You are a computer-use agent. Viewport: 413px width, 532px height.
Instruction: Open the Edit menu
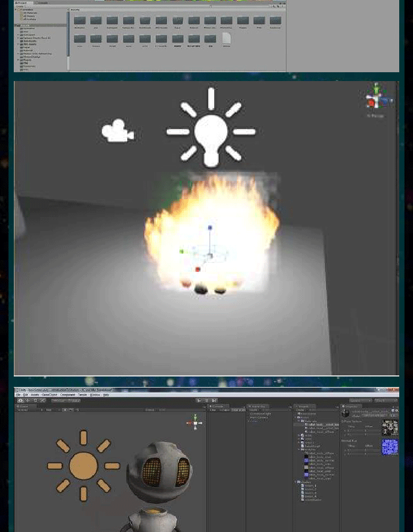(25, 395)
